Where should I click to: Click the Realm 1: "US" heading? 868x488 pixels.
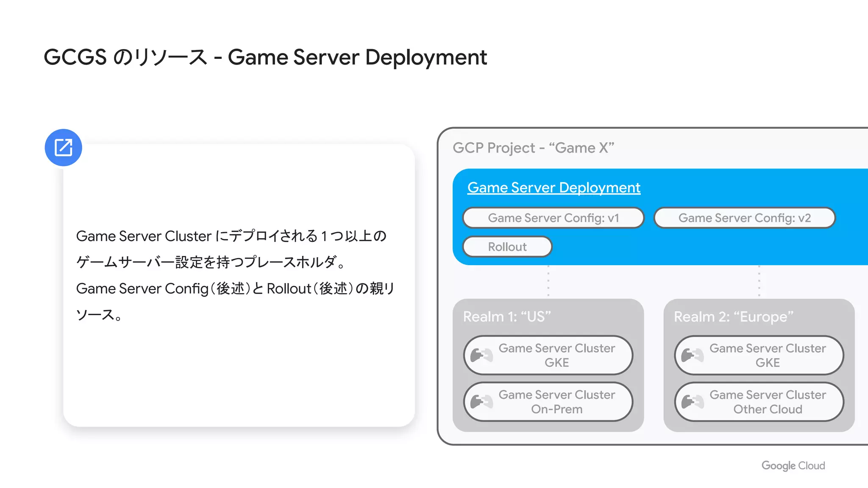pyautogui.click(x=507, y=316)
